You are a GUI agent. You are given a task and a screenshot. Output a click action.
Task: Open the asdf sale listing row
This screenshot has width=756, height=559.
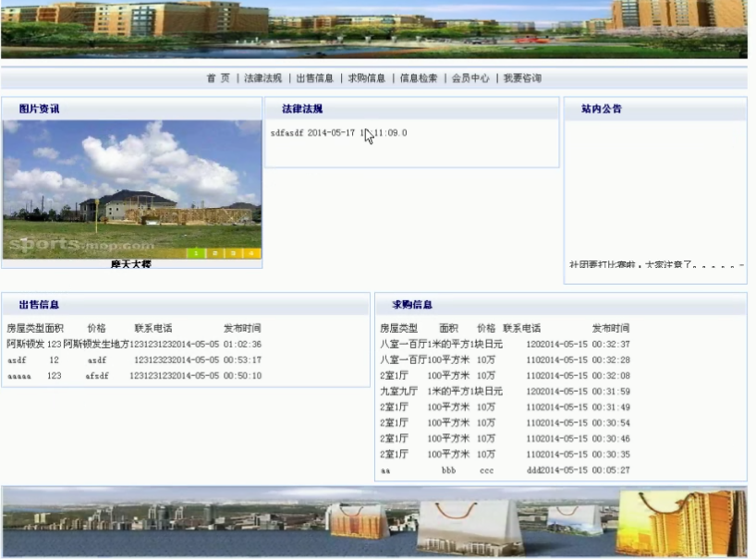click(x=134, y=360)
